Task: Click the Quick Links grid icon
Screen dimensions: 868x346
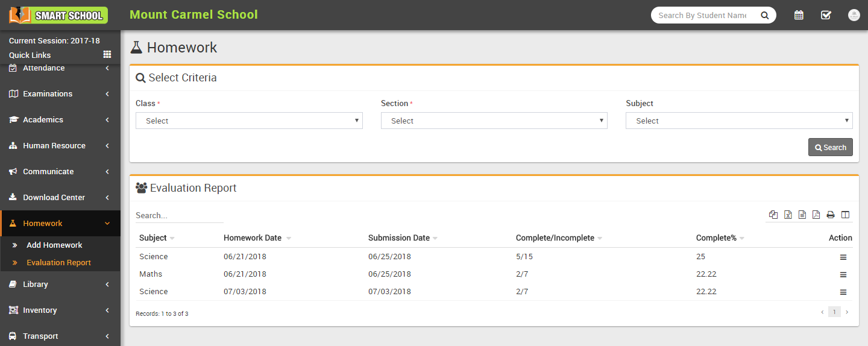Action: [107, 55]
